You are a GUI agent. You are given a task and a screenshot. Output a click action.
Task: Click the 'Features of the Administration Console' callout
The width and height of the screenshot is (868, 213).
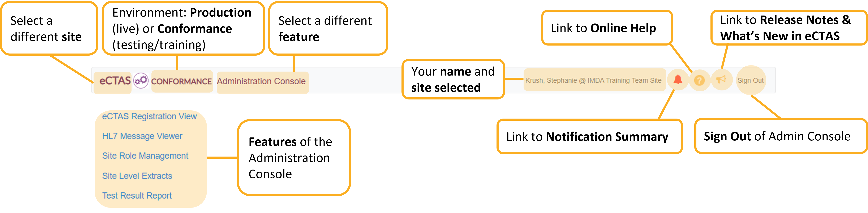(x=293, y=158)
